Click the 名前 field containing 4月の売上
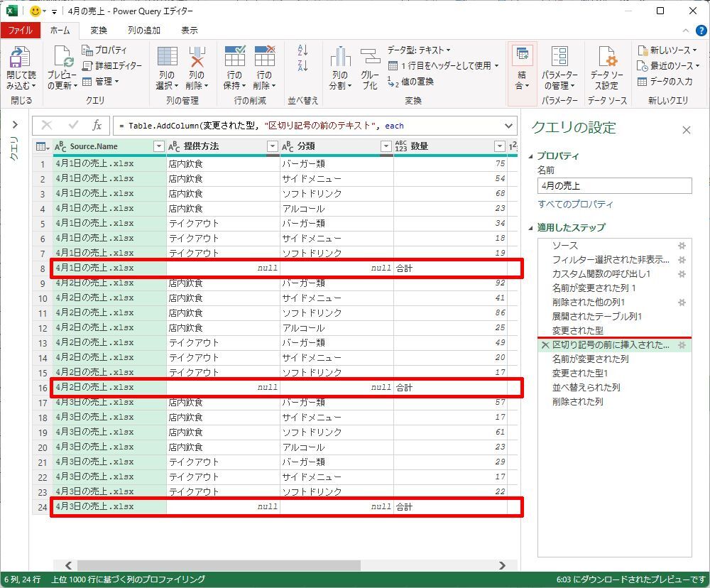The image size is (710, 588). point(614,185)
